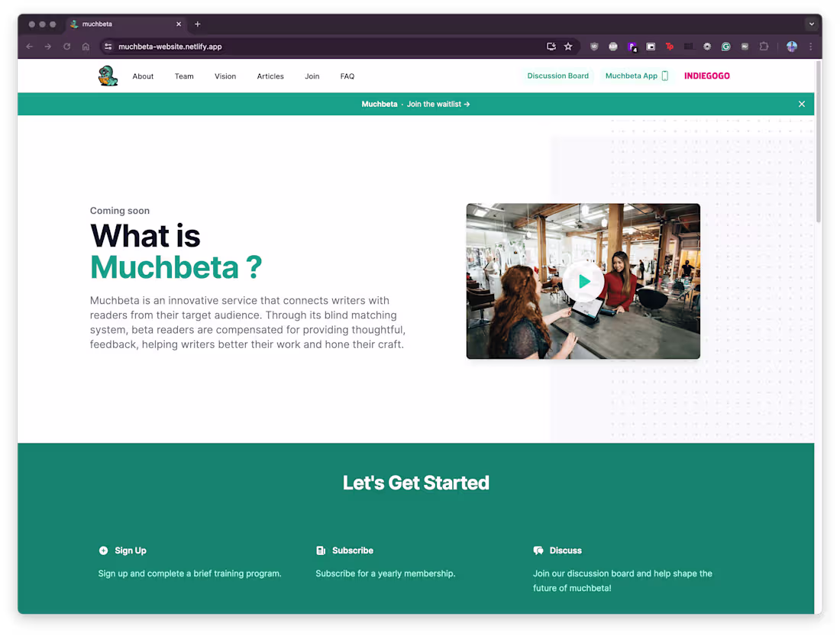Click the Subscribe membership icon

(320, 550)
